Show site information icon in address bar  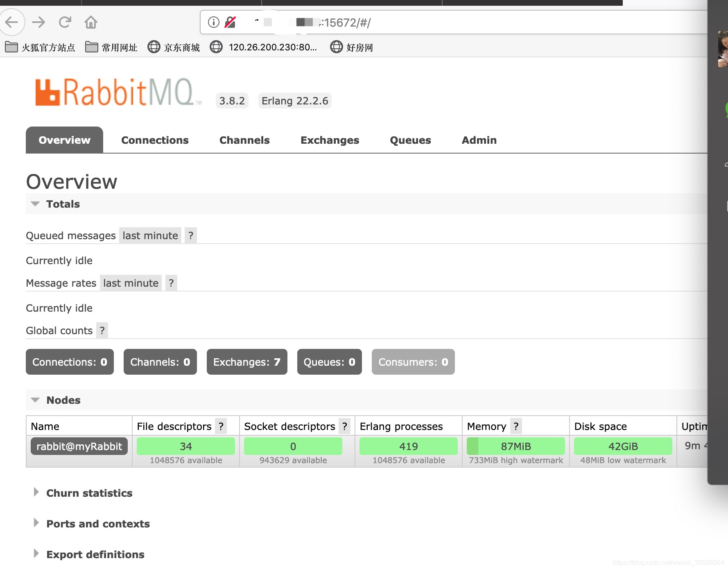click(214, 22)
